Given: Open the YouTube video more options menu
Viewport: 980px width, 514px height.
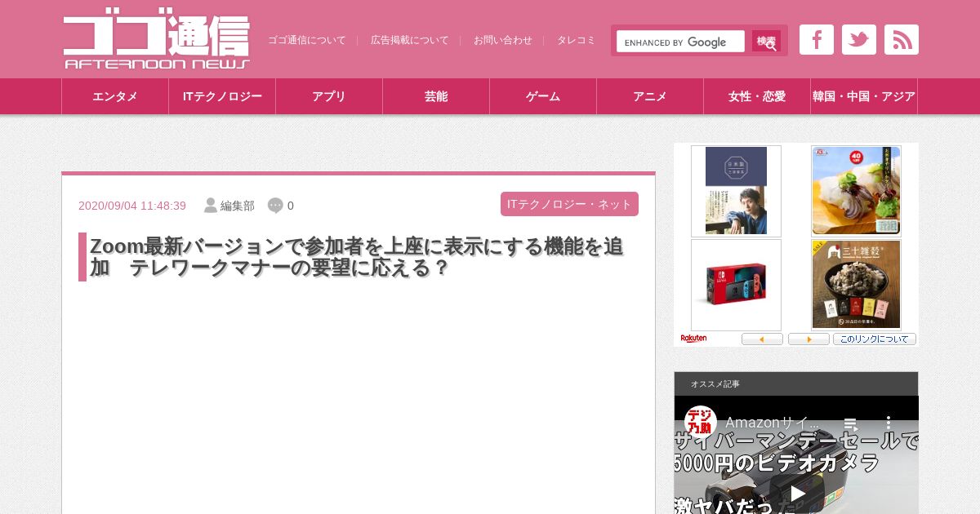Looking at the screenshot, I should (x=889, y=423).
